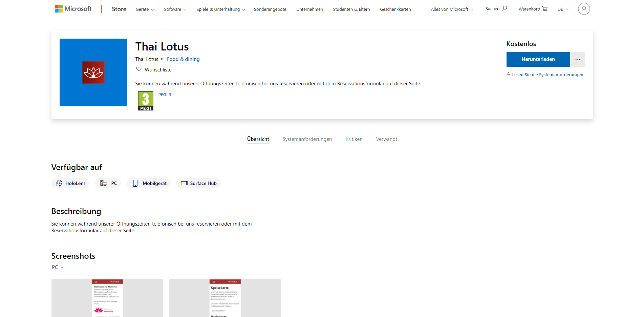The height and width of the screenshot is (317, 644).
Task: Open the DE language dropdown
Action: coord(562,10)
